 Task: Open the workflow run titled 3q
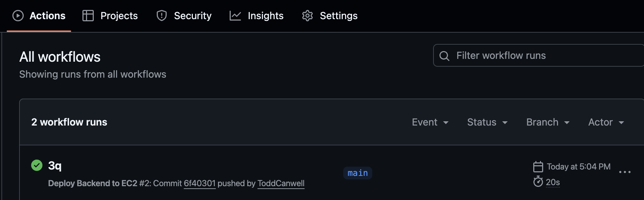tap(55, 165)
